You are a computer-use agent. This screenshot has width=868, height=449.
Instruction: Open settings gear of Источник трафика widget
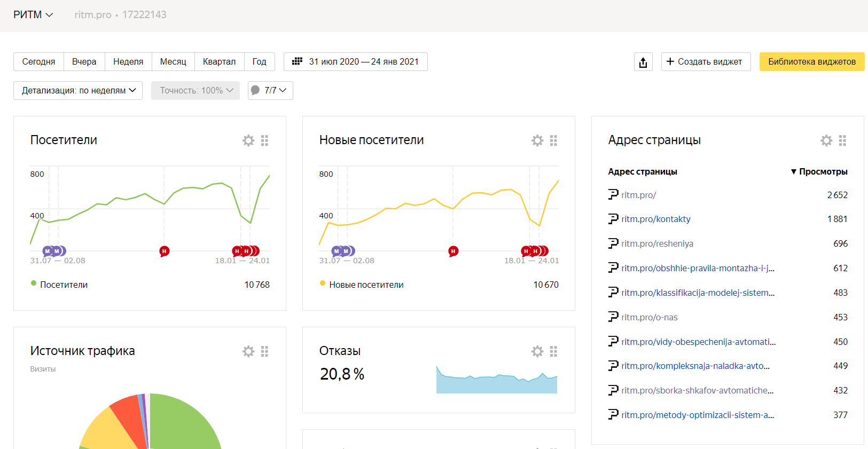tap(248, 351)
